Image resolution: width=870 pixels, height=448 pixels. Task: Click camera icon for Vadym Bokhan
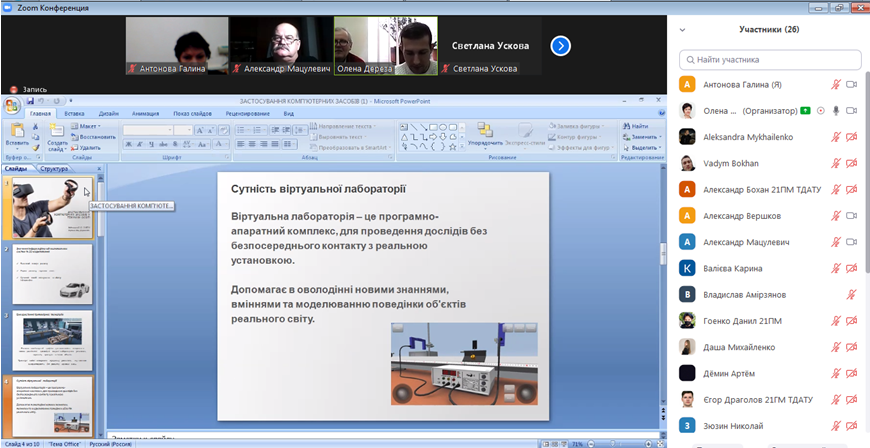853,163
